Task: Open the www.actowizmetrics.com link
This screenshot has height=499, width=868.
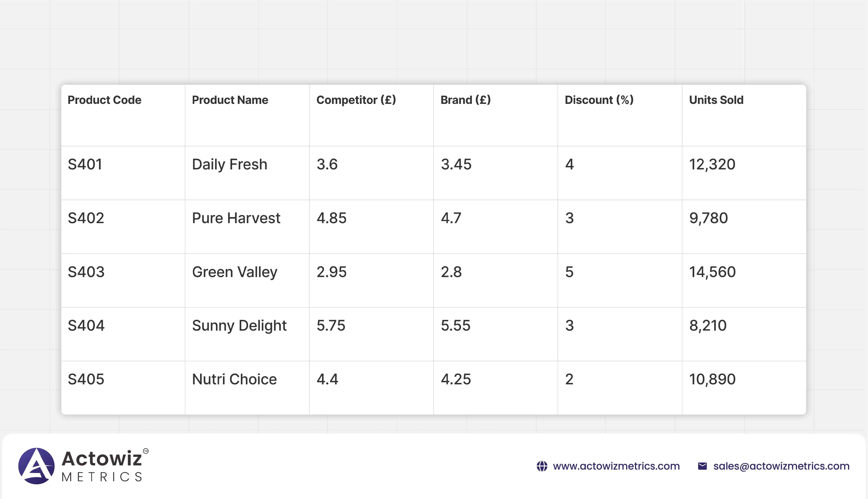Action: [616, 466]
